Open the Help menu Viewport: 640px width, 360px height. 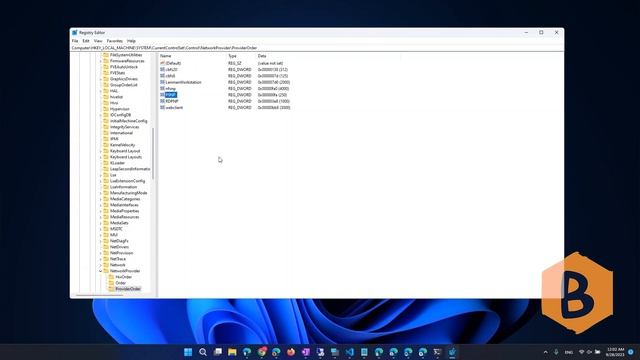[131, 41]
